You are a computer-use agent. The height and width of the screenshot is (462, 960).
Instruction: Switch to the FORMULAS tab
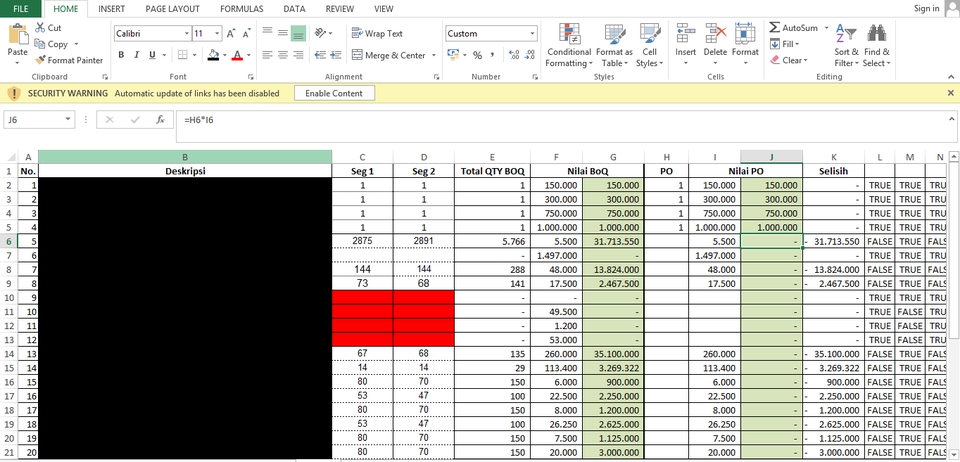(242, 9)
